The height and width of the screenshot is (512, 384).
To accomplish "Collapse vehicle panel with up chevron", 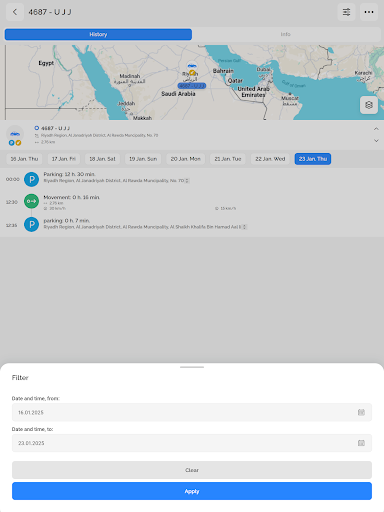I will 376,129.
